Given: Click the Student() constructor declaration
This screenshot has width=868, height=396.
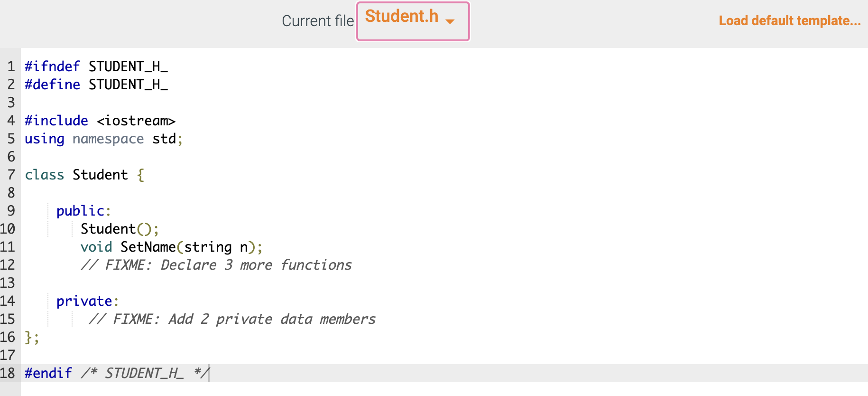Looking at the screenshot, I should tap(120, 229).
